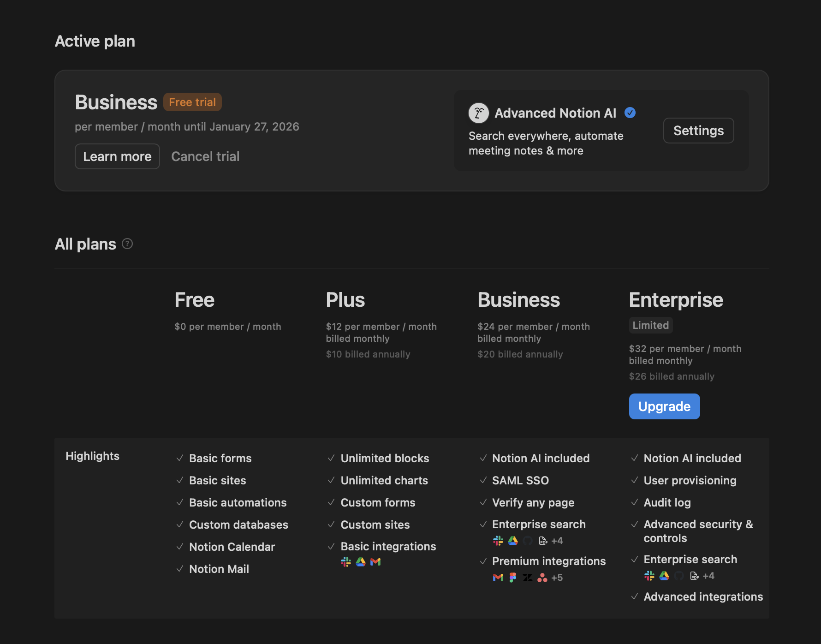Click the checkmark beside Unlimited blocks
This screenshot has width=821, height=644.
(331, 458)
